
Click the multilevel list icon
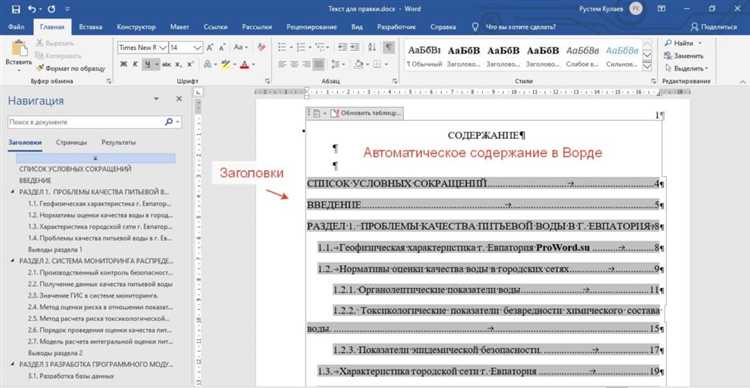click(319, 47)
